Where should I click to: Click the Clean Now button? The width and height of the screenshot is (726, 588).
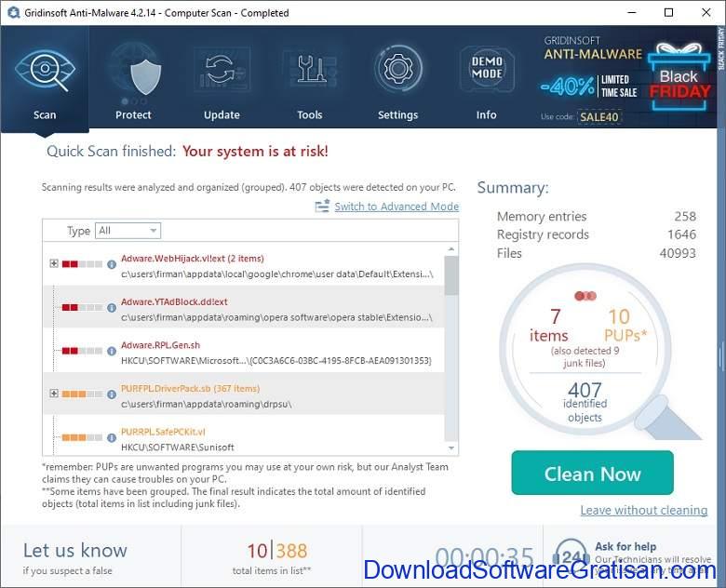pyautogui.click(x=592, y=473)
